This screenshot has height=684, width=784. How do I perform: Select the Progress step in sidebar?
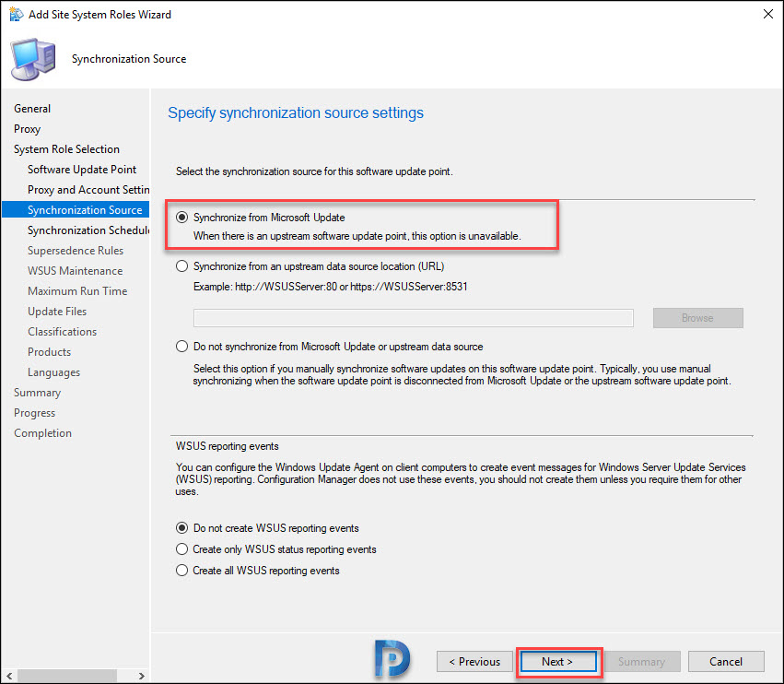pyautogui.click(x=34, y=413)
